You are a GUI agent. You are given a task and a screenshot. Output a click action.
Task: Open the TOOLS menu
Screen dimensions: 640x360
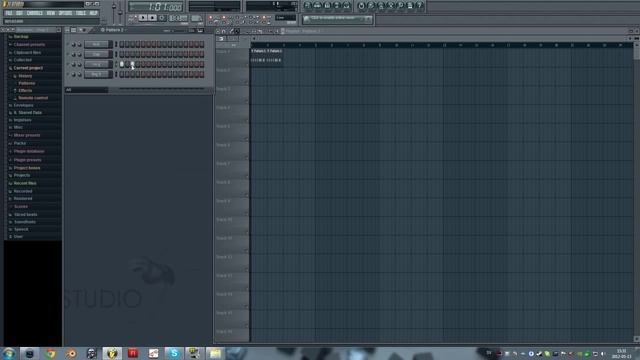(81, 13)
